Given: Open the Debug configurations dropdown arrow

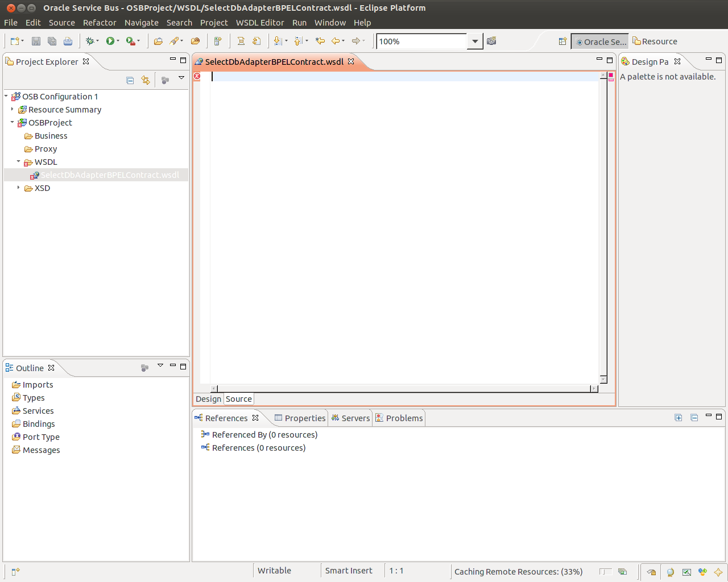Looking at the screenshot, I should click(x=97, y=41).
